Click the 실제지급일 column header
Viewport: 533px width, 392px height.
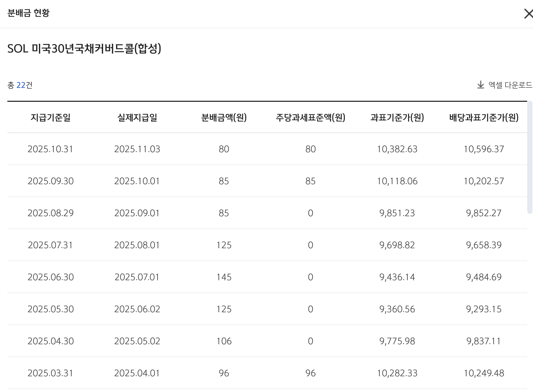(137, 118)
